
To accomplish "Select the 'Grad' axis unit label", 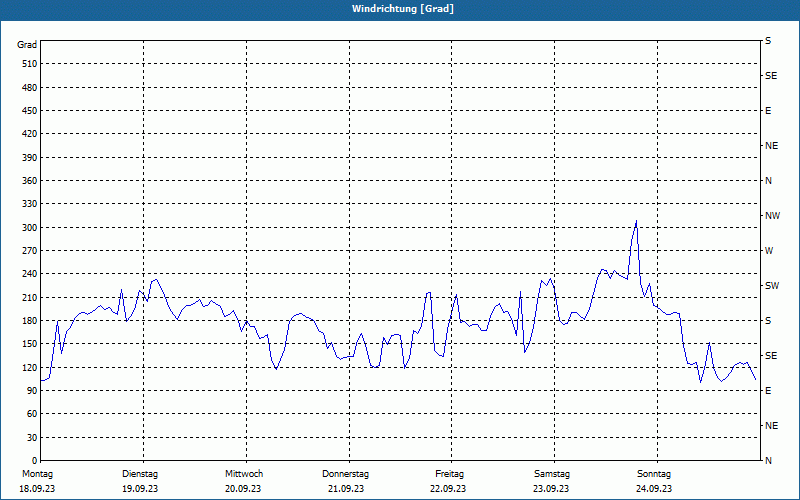I will point(27,45).
